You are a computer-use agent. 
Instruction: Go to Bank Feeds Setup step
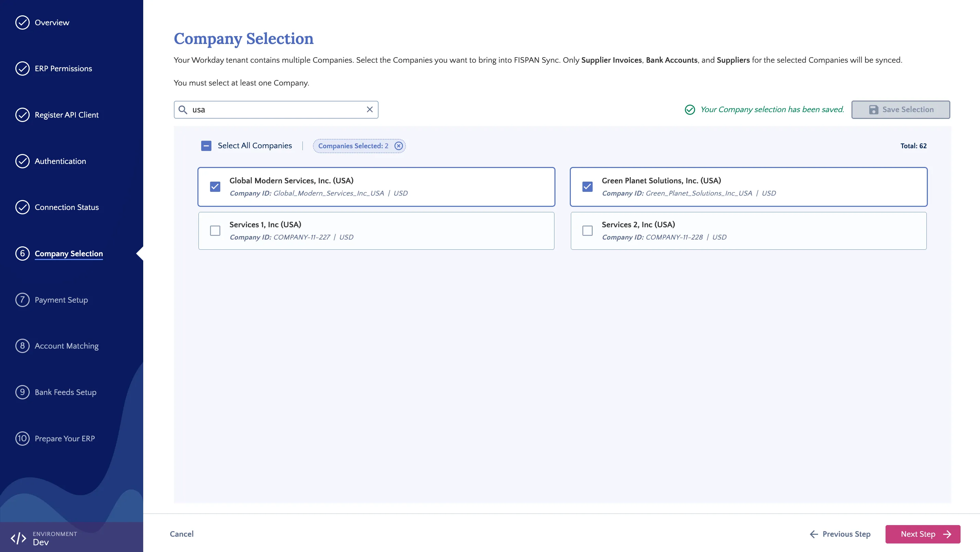[x=65, y=392]
